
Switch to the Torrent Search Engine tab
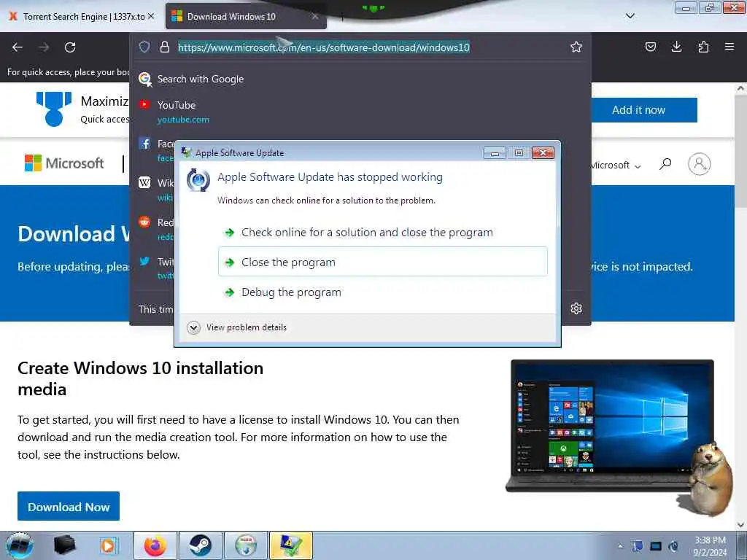(x=82, y=16)
